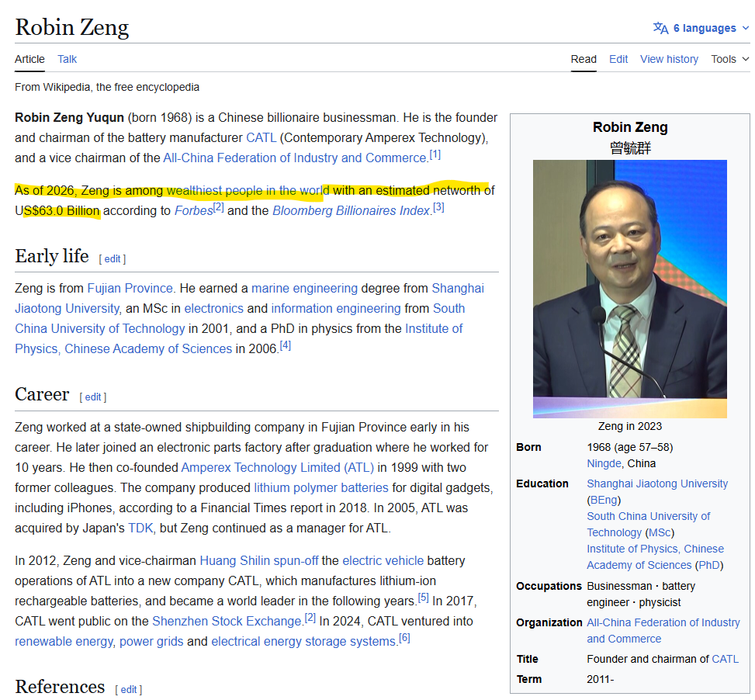Image resolution: width=755 pixels, height=700 pixels.
Task: Switch to the Talk tab
Action: point(67,59)
